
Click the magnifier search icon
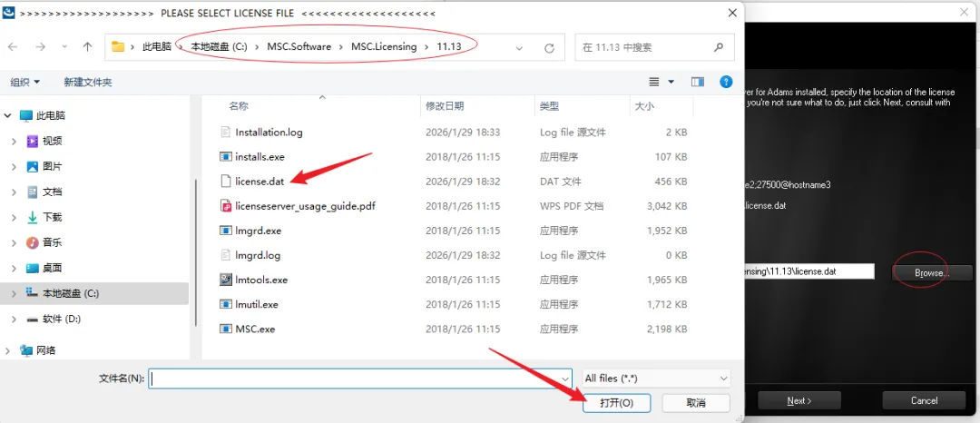pos(718,47)
